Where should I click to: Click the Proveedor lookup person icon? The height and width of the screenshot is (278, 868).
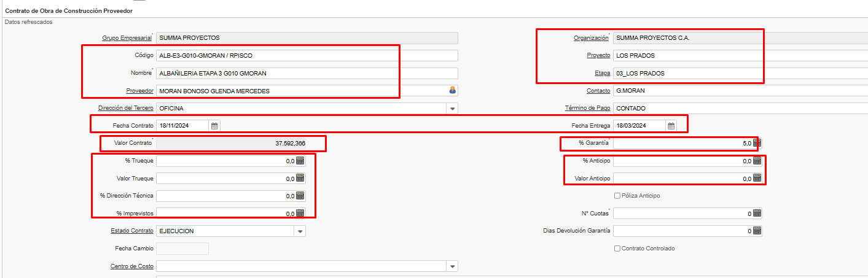453,91
